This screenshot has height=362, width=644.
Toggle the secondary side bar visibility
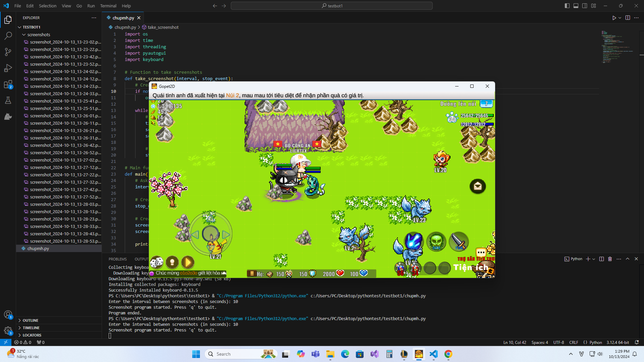[x=585, y=6]
